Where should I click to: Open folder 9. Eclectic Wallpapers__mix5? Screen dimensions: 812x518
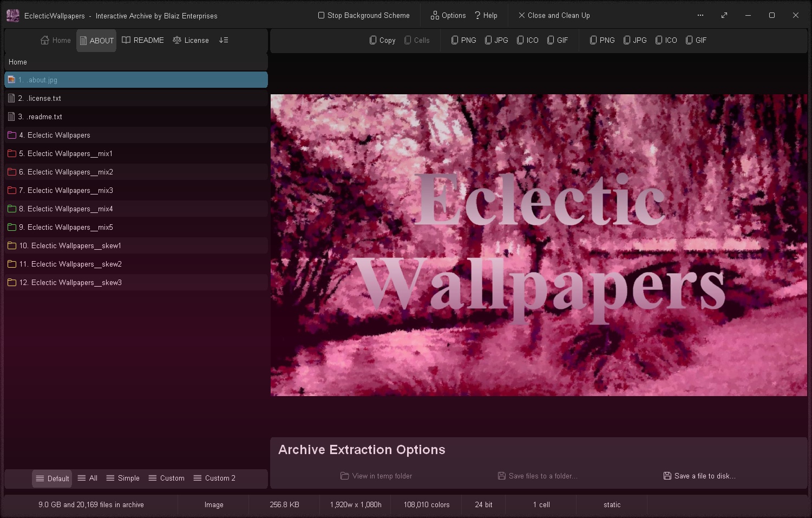click(136, 227)
